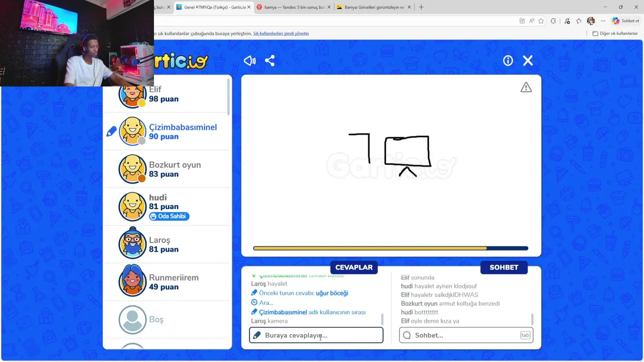Select Çizimbabasıminel's avatar
The height and width of the screenshot is (362, 644).
(132, 131)
